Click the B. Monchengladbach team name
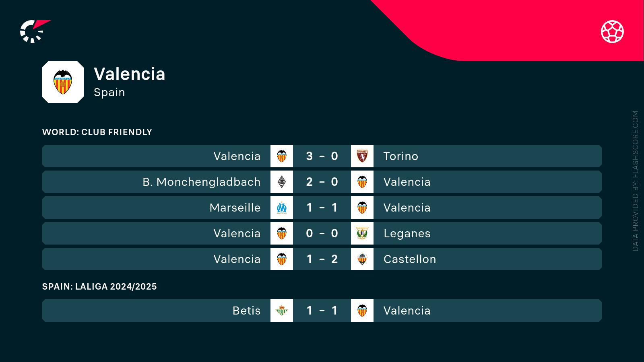The width and height of the screenshot is (644, 362). tap(202, 182)
